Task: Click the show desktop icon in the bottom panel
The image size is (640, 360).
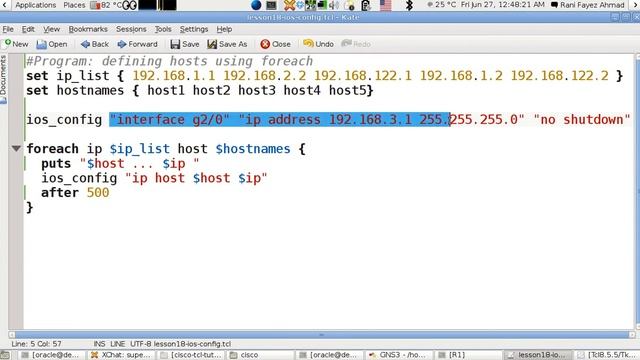Action: (x=4, y=355)
